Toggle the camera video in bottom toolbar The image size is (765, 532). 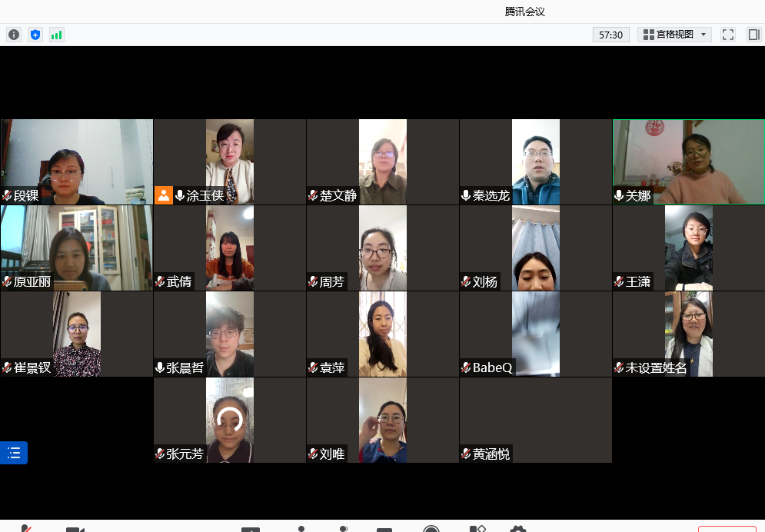[75, 529]
